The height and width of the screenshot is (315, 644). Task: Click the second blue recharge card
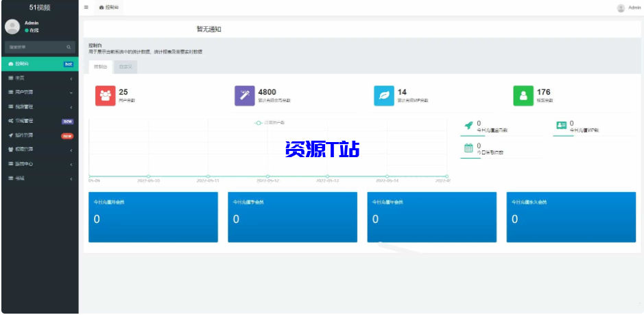pyautogui.click(x=292, y=217)
